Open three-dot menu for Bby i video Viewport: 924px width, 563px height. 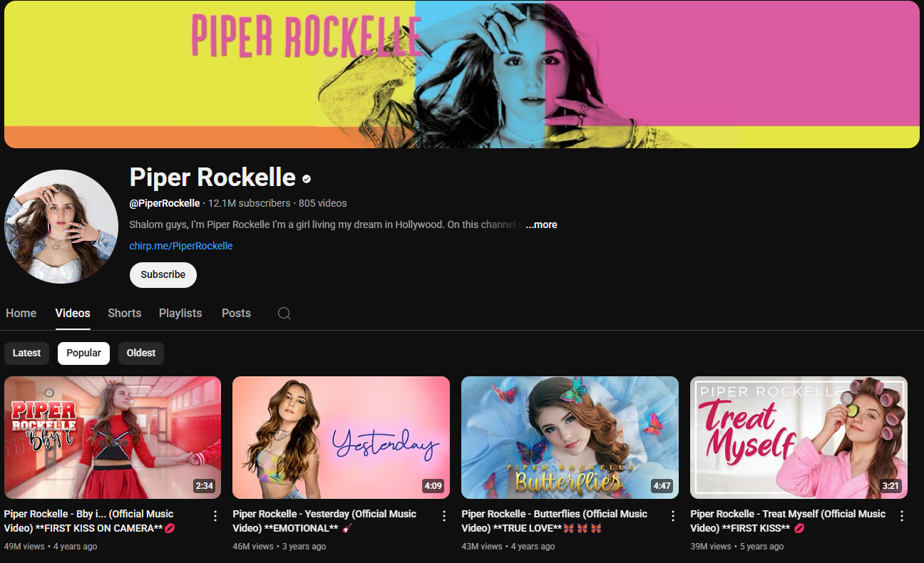[215, 516]
